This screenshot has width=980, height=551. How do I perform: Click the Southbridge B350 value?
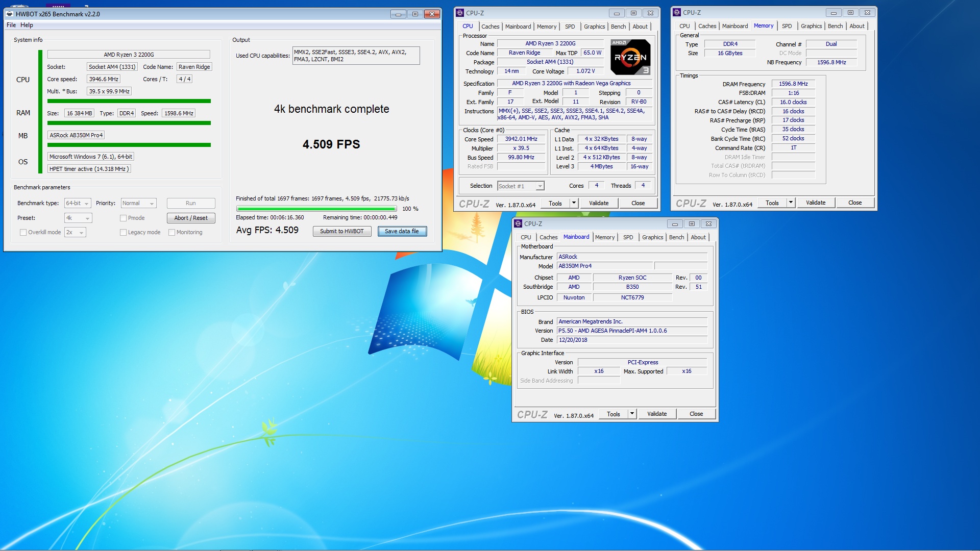coord(632,287)
